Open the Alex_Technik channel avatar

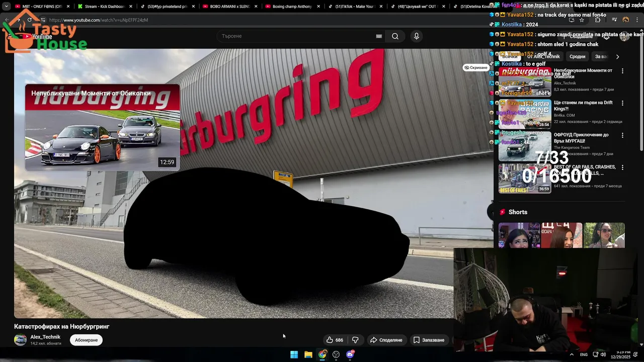click(x=20, y=340)
